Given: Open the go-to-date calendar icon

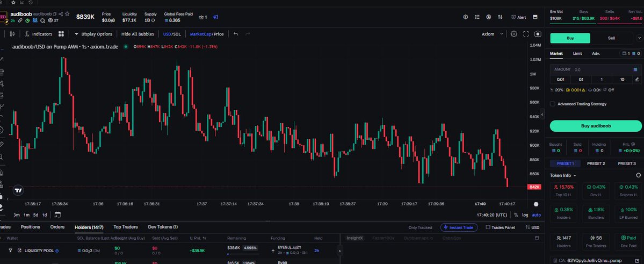Looking at the screenshot, I should 57,215.
